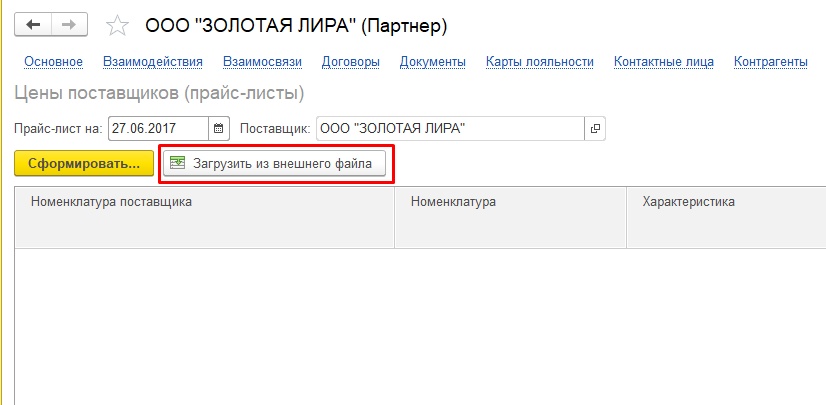The width and height of the screenshot is (826, 405).
Task: Add to favorites with the star icon
Action: point(116,26)
